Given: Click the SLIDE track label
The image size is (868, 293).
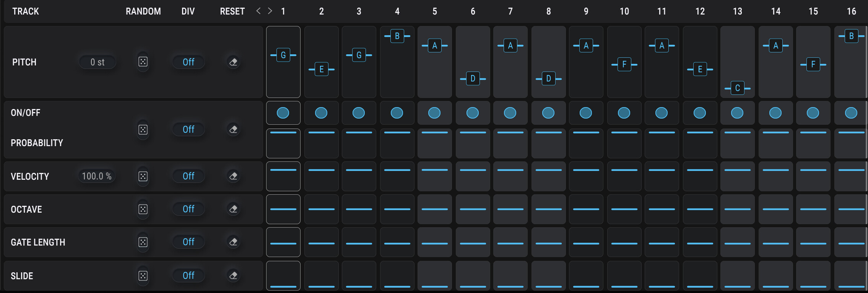Looking at the screenshot, I should click(22, 276).
